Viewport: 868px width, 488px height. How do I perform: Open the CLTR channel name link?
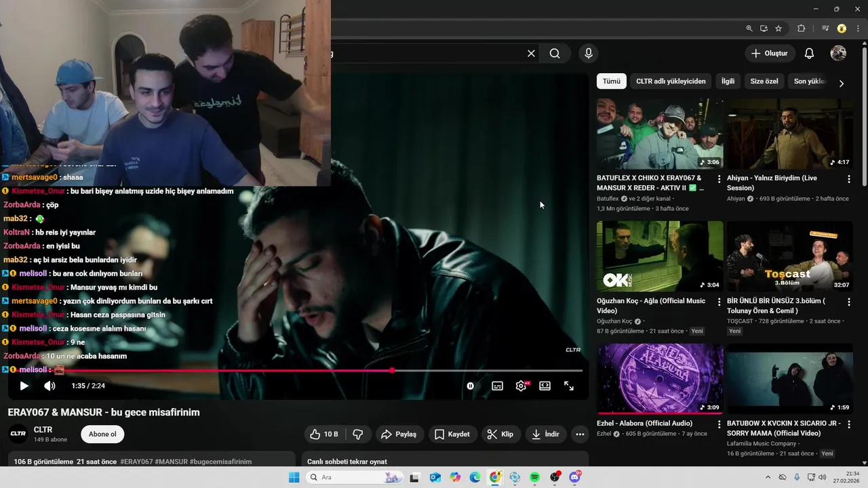pyautogui.click(x=43, y=430)
